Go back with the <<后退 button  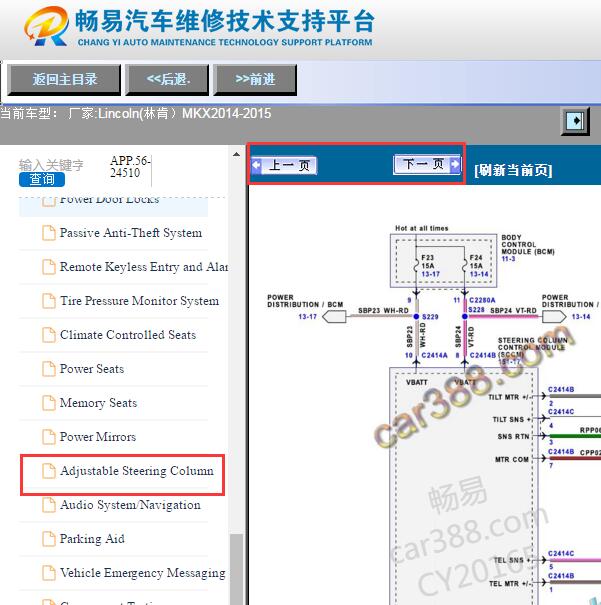pos(167,80)
